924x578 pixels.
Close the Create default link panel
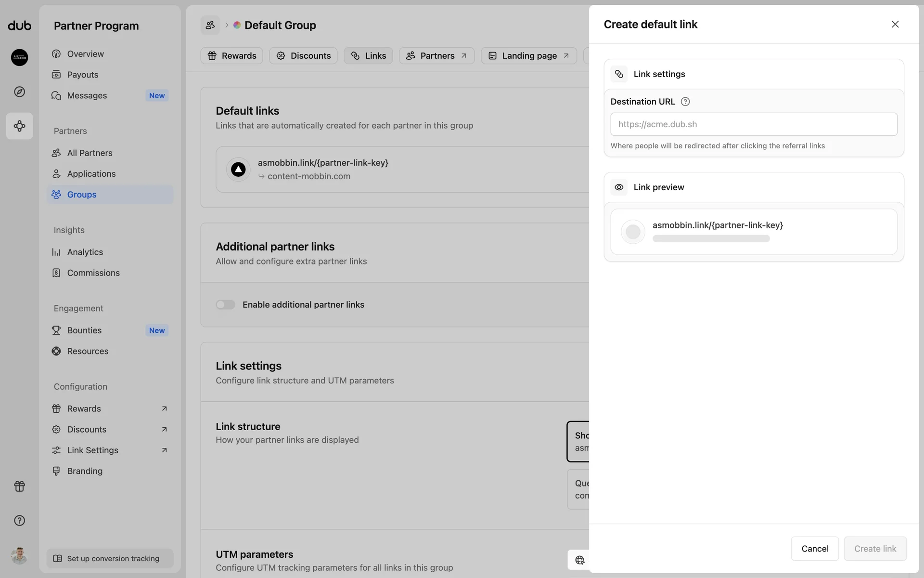click(x=895, y=24)
